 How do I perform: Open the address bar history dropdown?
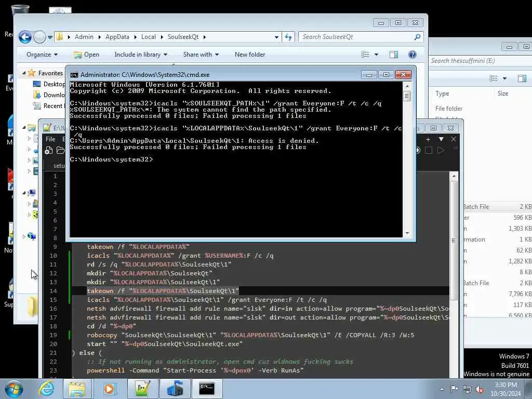tap(276, 37)
